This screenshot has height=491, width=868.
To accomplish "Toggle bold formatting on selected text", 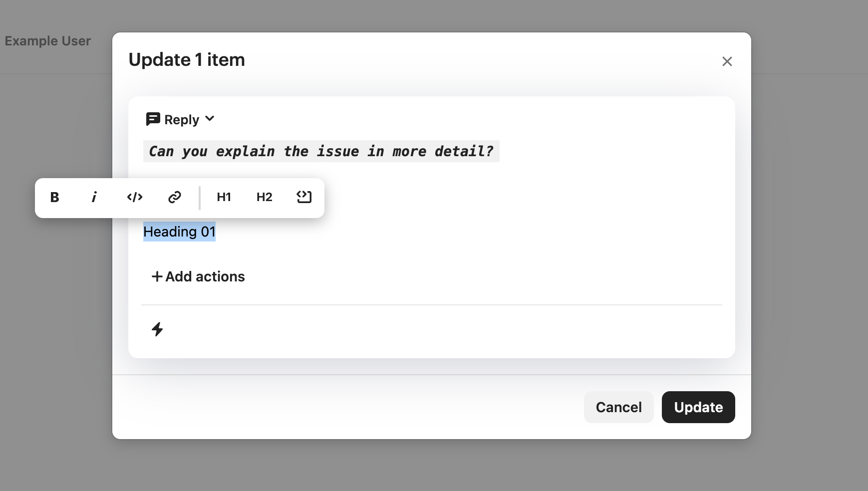I will pos(55,198).
